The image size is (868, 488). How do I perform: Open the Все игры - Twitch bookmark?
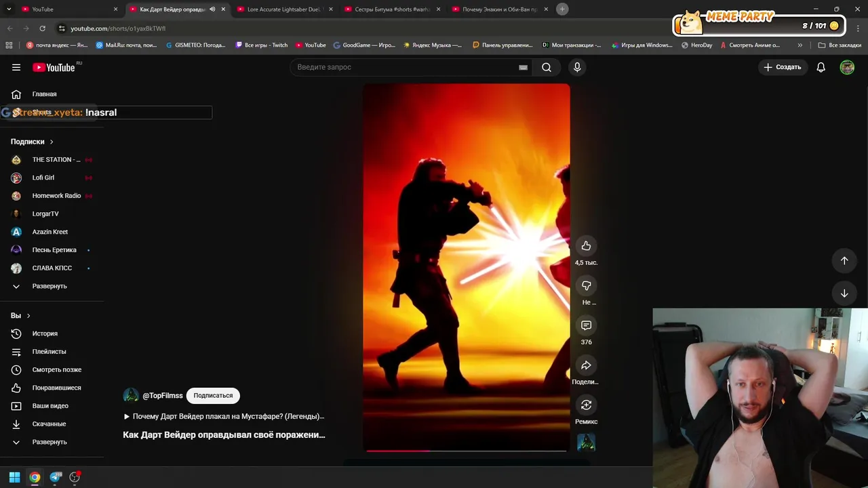coord(262,45)
